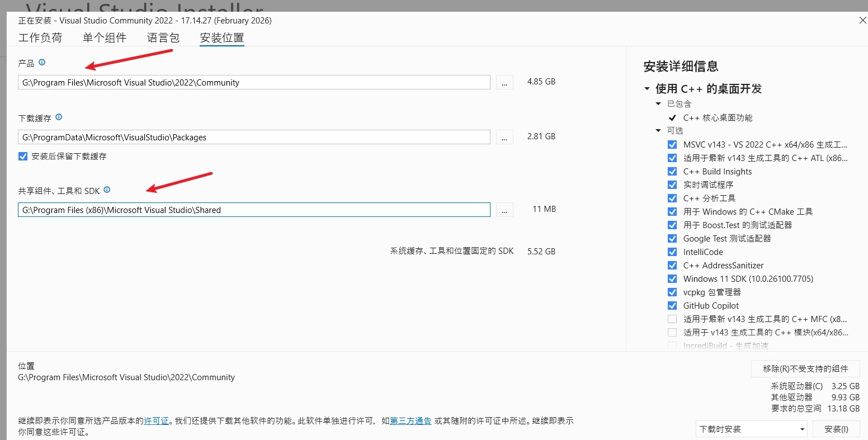Uncheck C++ 分析工具 option
The width and height of the screenshot is (868, 440).
[672, 198]
